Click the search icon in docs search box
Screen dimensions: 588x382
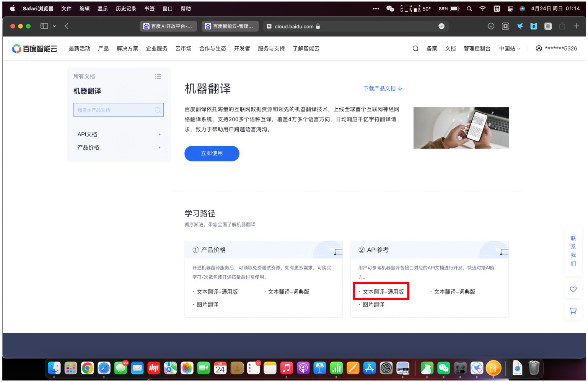(158, 110)
